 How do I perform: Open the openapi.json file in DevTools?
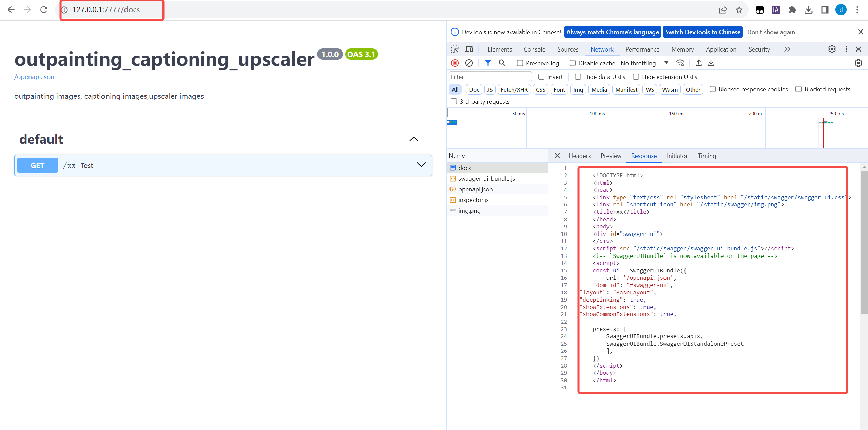(x=476, y=189)
